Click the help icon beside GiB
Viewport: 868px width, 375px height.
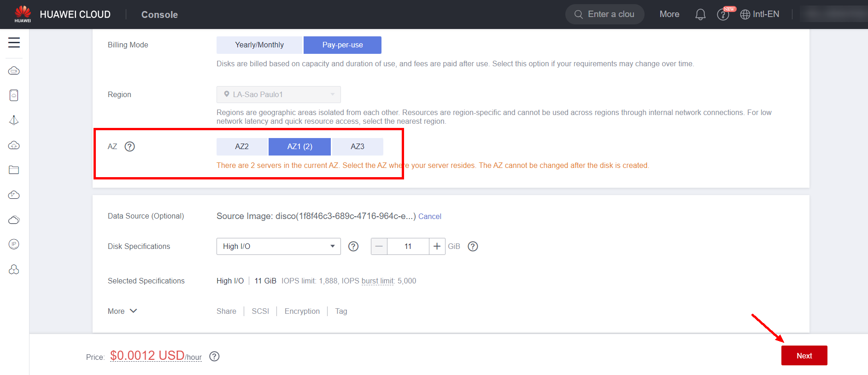(x=473, y=247)
